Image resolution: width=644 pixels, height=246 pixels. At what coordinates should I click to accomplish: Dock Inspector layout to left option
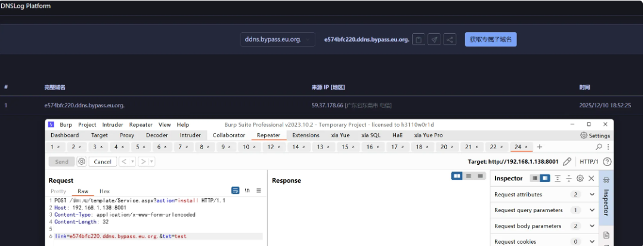(x=535, y=178)
